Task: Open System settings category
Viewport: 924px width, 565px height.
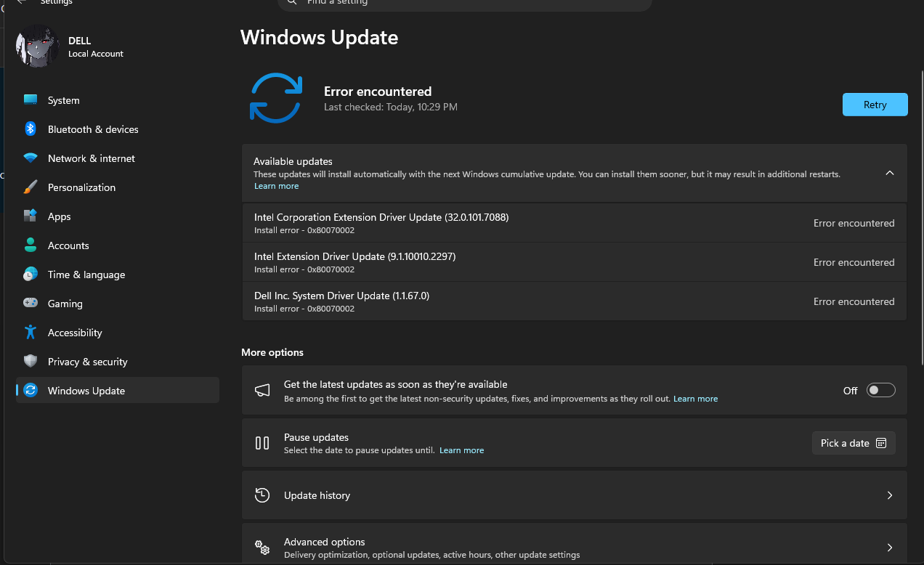Action: click(118, 100)
